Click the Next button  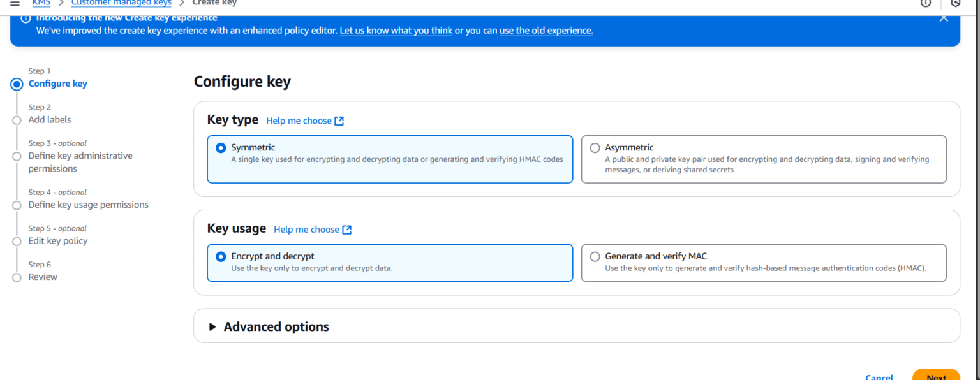pyautogui.click(x=936, y=377)
